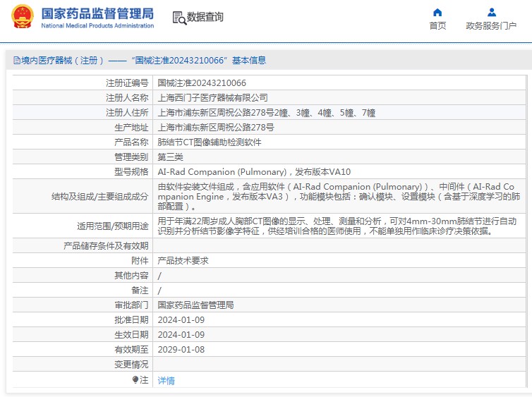Click the 数据查询 magnifier document icon

click(179, 18)
